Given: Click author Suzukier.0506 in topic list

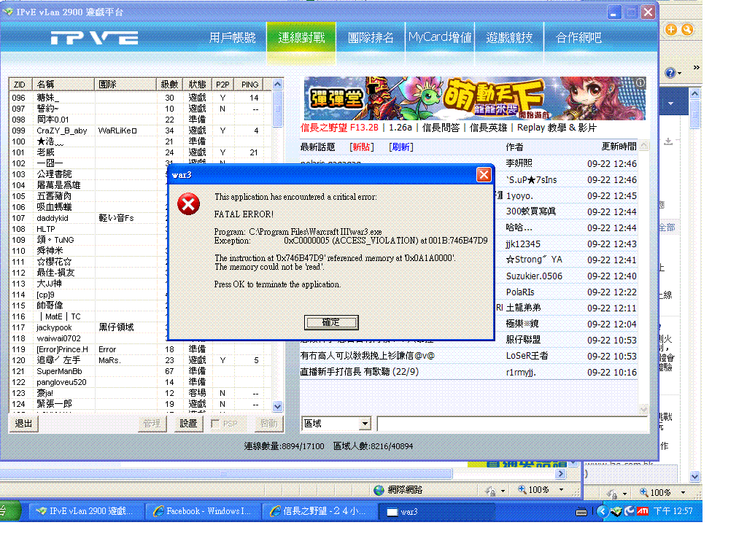Looking at the screenshot, I should tap(534, 276).
